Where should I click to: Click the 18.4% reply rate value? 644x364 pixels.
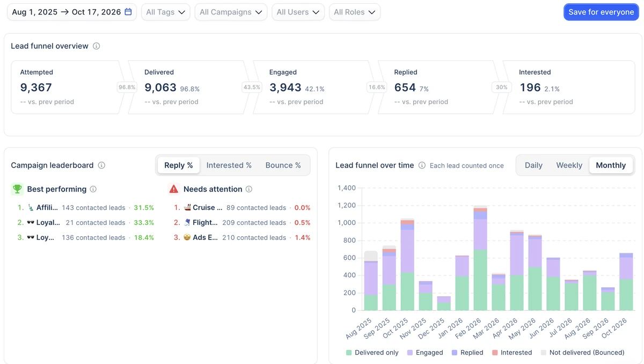point(144,238)
